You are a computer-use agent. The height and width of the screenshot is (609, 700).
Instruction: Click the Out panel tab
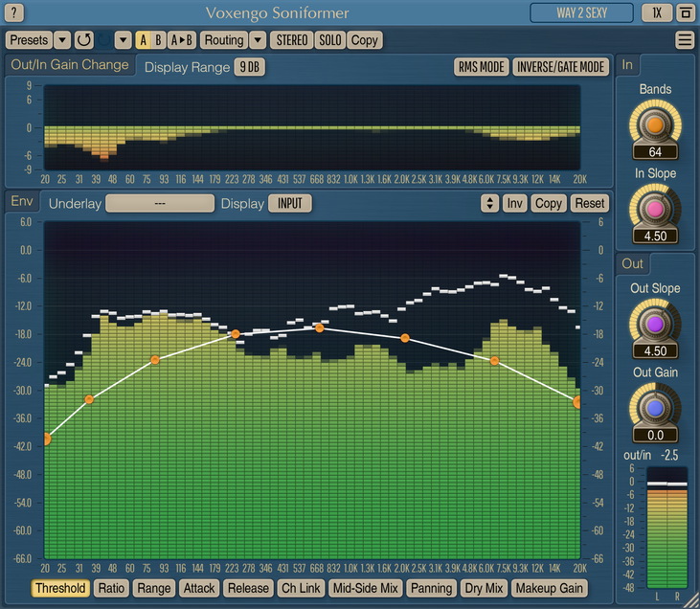click(633, 264)
